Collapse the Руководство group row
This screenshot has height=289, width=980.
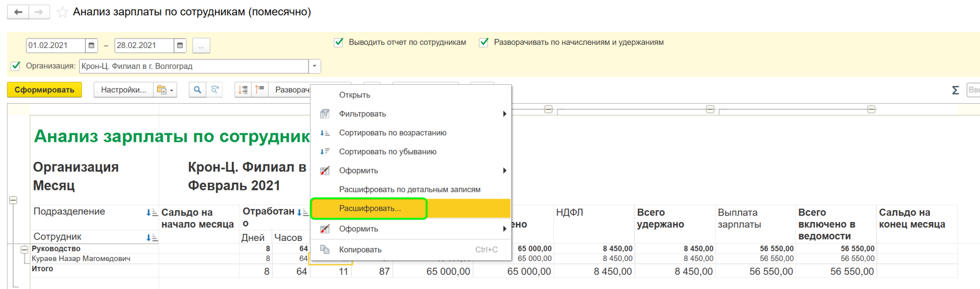click(x=24, y=249)
